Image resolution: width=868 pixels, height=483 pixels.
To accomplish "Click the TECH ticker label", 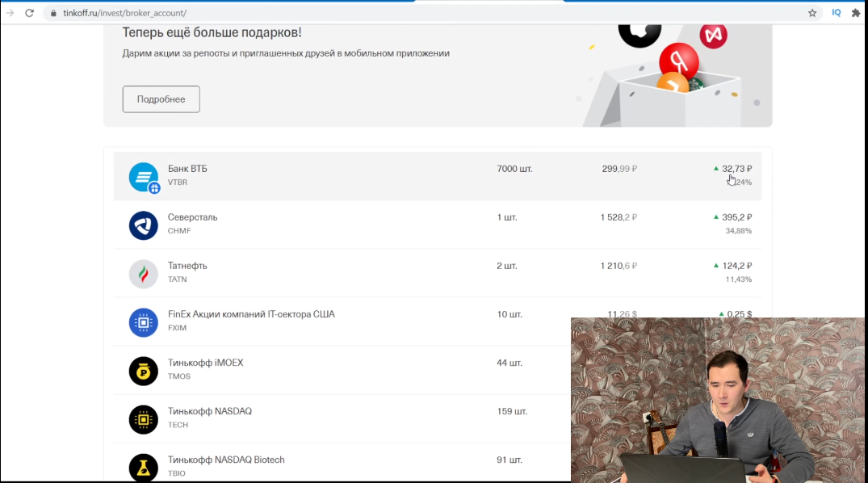I will tap(178, 425).
